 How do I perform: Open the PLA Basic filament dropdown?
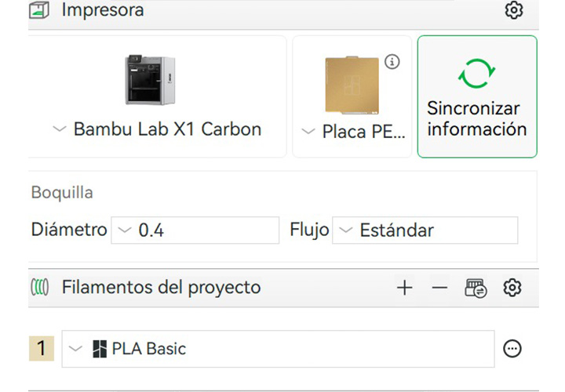278,349
